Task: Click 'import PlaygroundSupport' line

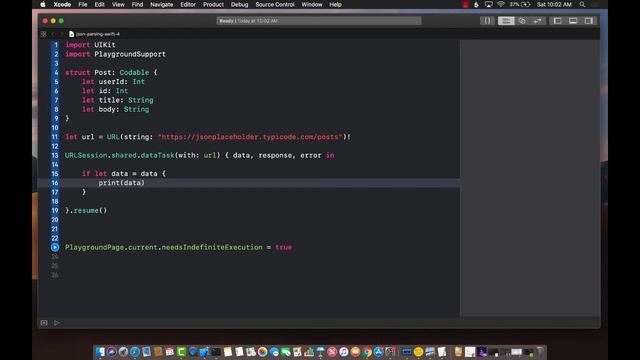Action: click(116, 54)
